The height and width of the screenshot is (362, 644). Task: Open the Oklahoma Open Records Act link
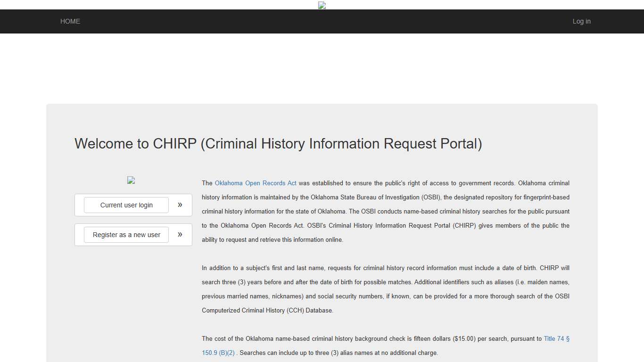click(x=256, y=183)
